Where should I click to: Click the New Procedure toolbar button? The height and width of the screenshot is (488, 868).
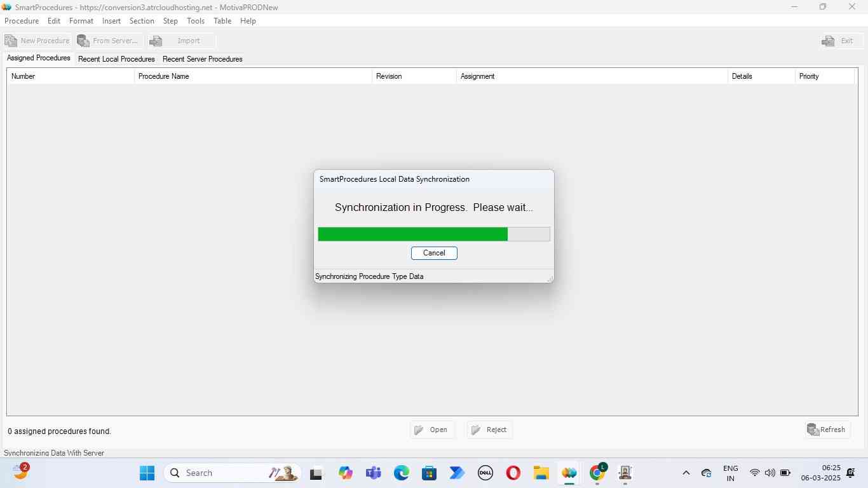[x=37, y=41]
